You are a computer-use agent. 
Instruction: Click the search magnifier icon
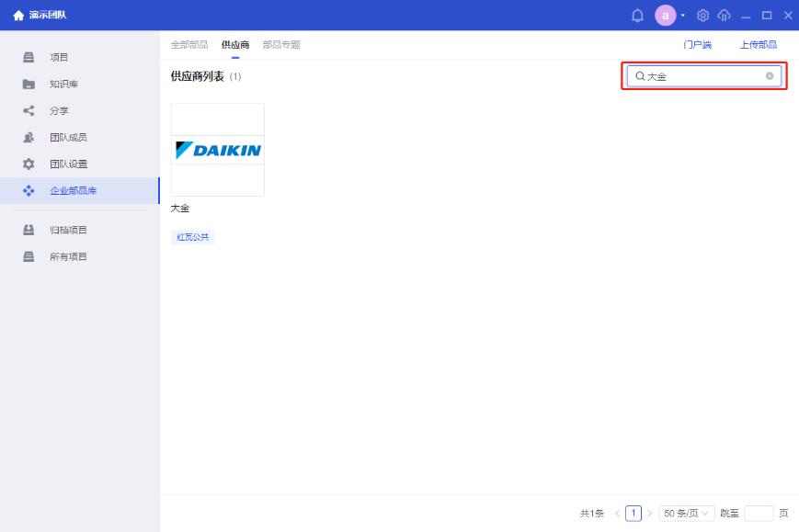640,76
